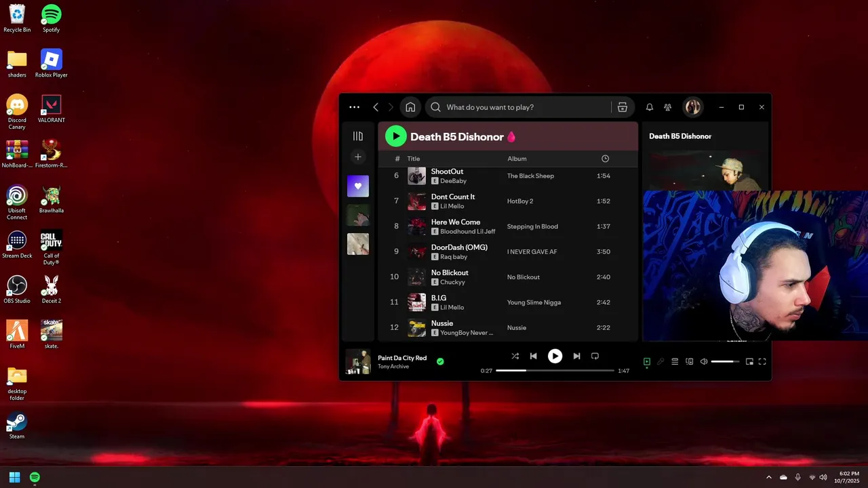Viewport: 868px width, 488px height.
Task: Open artist link Chuckyy
Action: 453,282
